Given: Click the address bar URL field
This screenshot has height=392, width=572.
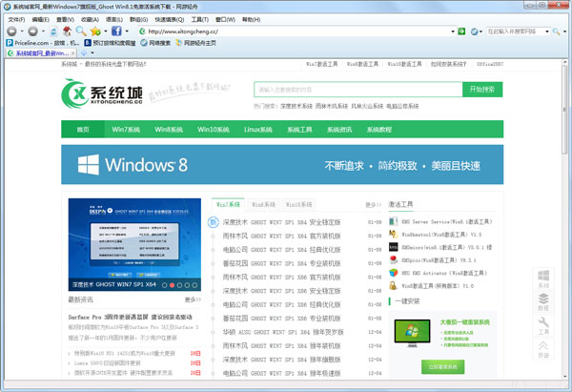Looking at the screenshot, I should click(295, 31).
